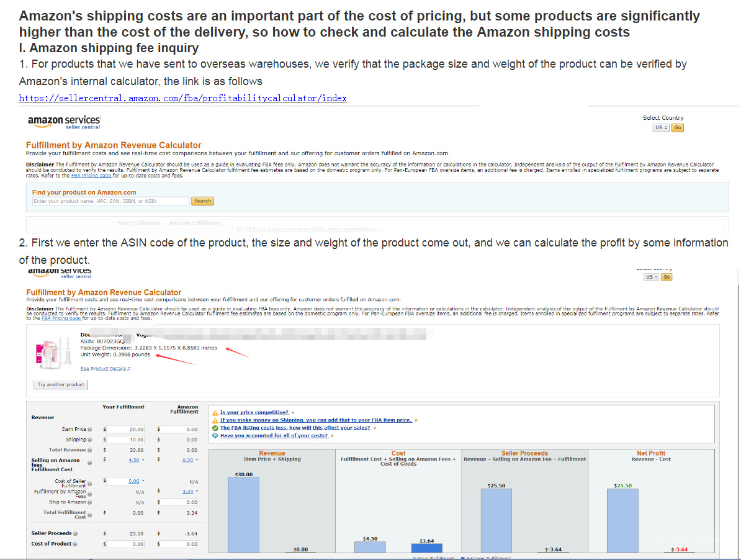Click the Amazon Fulfillment Item Price field

coord(179,430)
